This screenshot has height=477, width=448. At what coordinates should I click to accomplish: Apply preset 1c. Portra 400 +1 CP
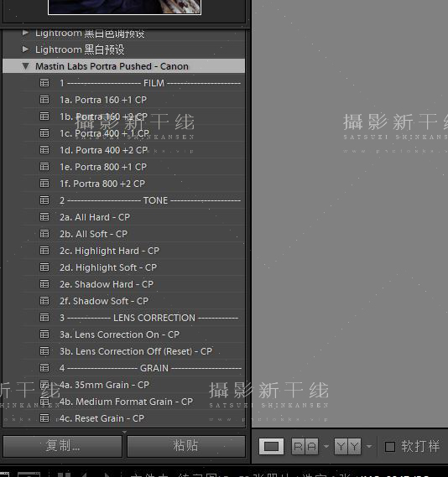(104, 133)
